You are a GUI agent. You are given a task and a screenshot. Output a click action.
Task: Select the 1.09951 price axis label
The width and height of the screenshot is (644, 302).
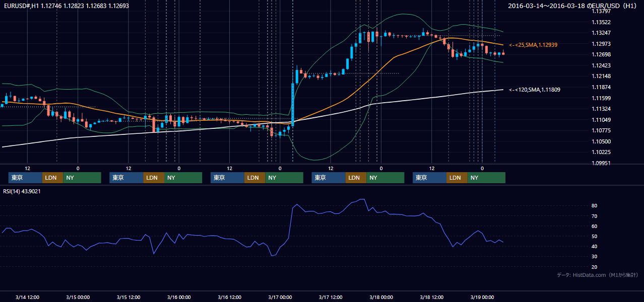pos(601,163)
